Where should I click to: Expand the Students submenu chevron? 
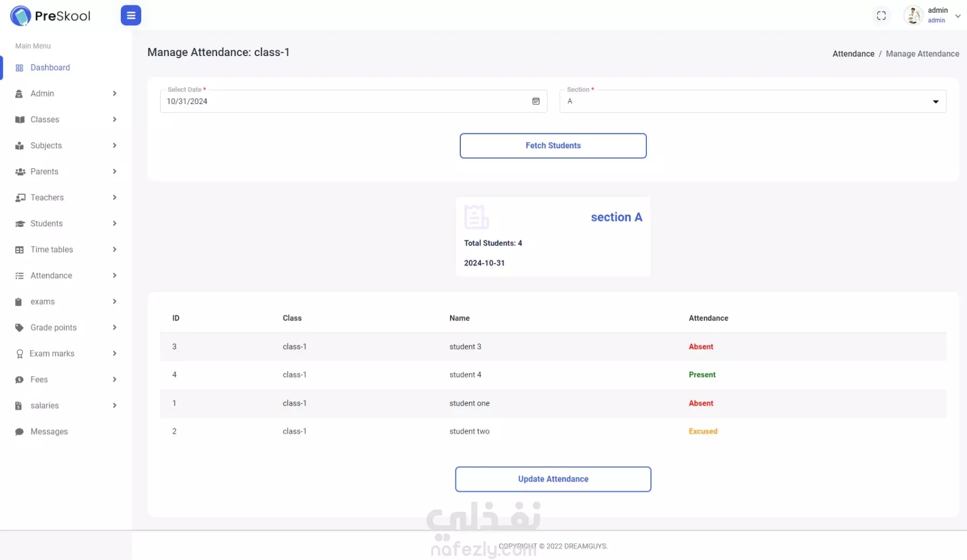[114, 224]
